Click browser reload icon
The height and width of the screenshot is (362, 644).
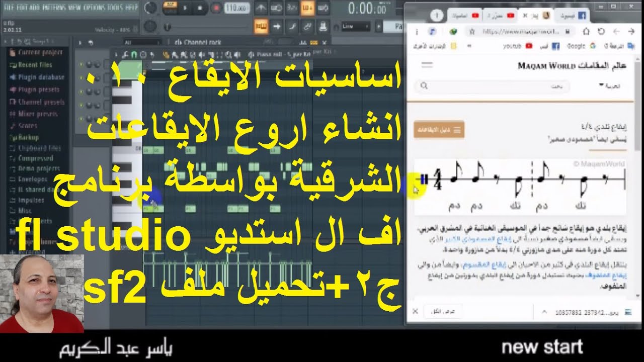601,32
